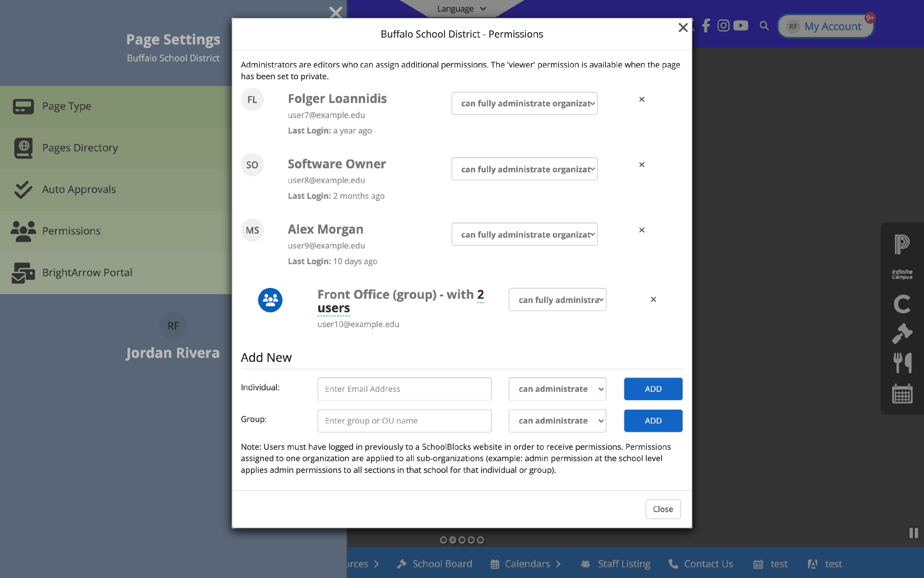Close the Permissions dialog with top X
Image resolution: width=924 pixels, height=578 pixels.
tap(683, 27)
